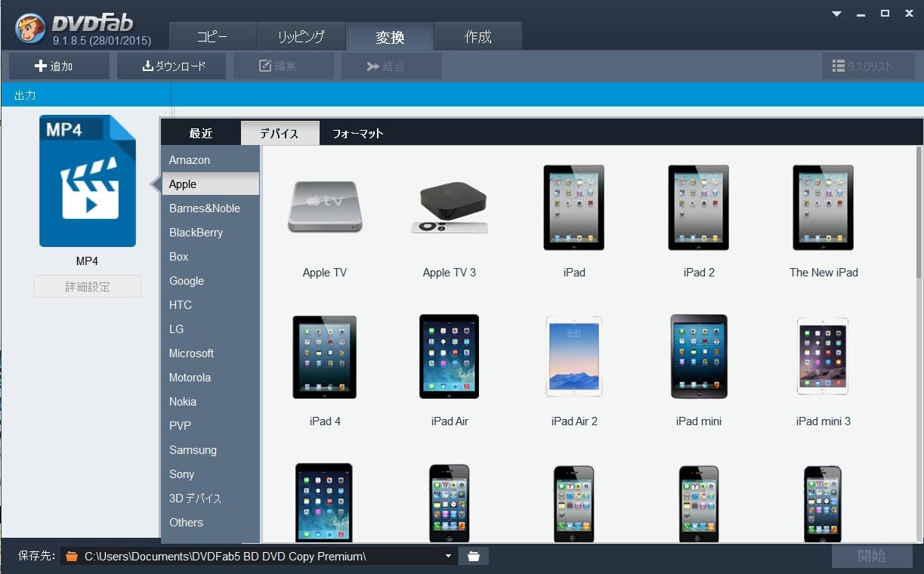Open the title bar dropdown arrow menu

[836, 13]
